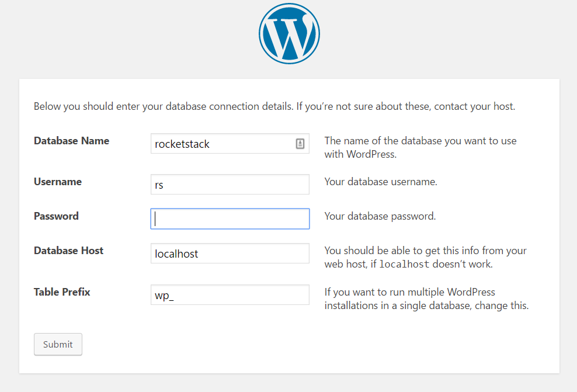Click the Username label
The width and height of the screenshot is (577, 392).
58,182
